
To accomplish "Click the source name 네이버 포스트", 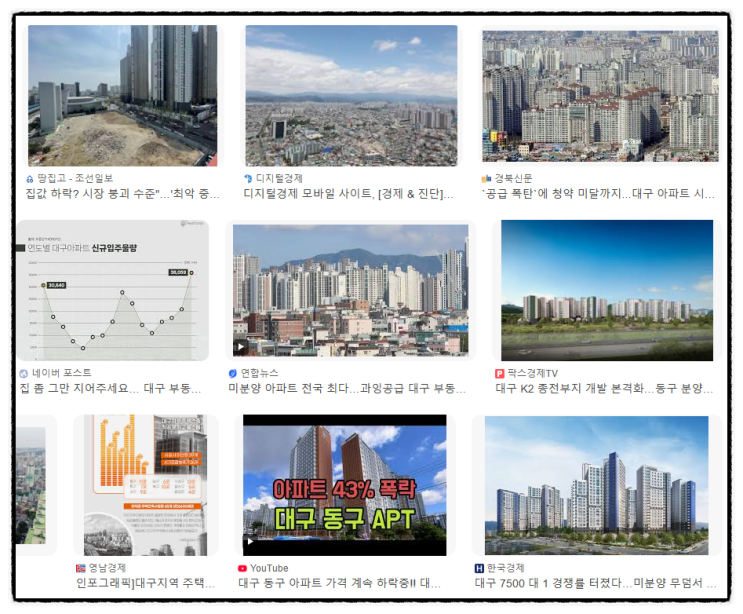I will coord(62,373).
